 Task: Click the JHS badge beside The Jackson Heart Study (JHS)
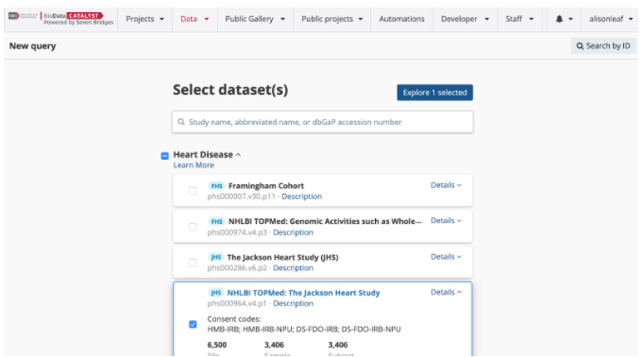pos(215,258)
